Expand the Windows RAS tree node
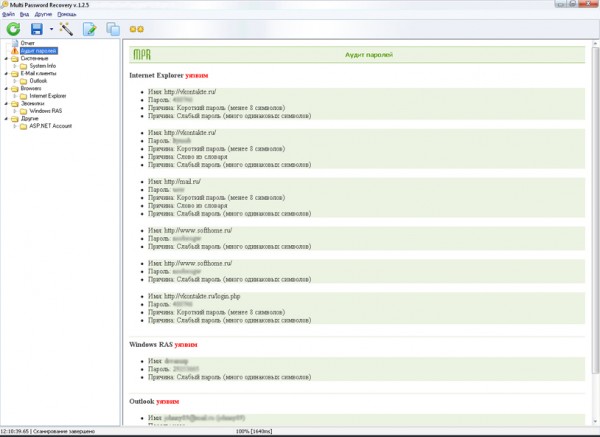Viewport: 600px width, 437px height. pyautogui.click(x=15, y=111)
